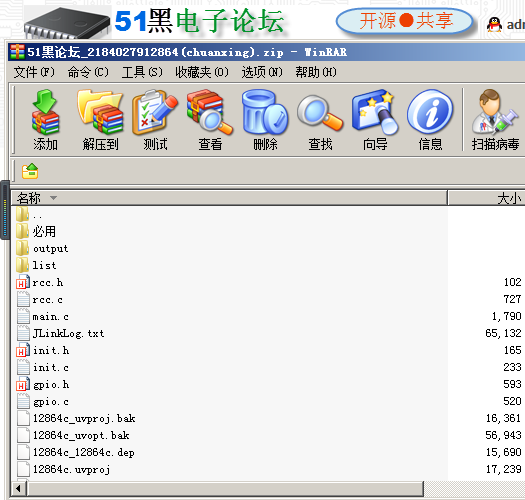Screen dimensions: 525x500
Task: Click the QQ penguin icon
Action: pyautogui.click(x=494, y=24)
